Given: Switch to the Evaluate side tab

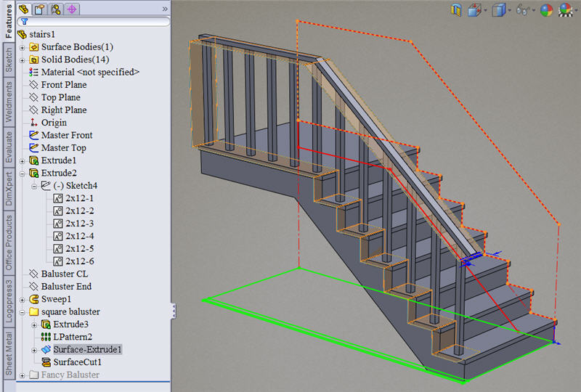Looking at the screenshot, I should (x=8, y=147).
